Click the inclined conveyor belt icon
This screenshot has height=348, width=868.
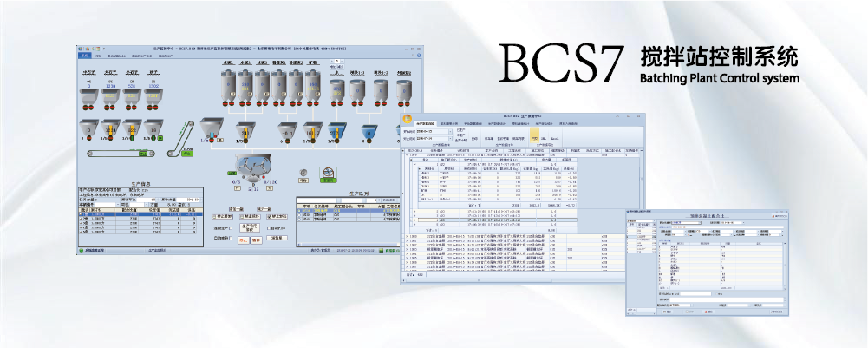pos(179,134)
